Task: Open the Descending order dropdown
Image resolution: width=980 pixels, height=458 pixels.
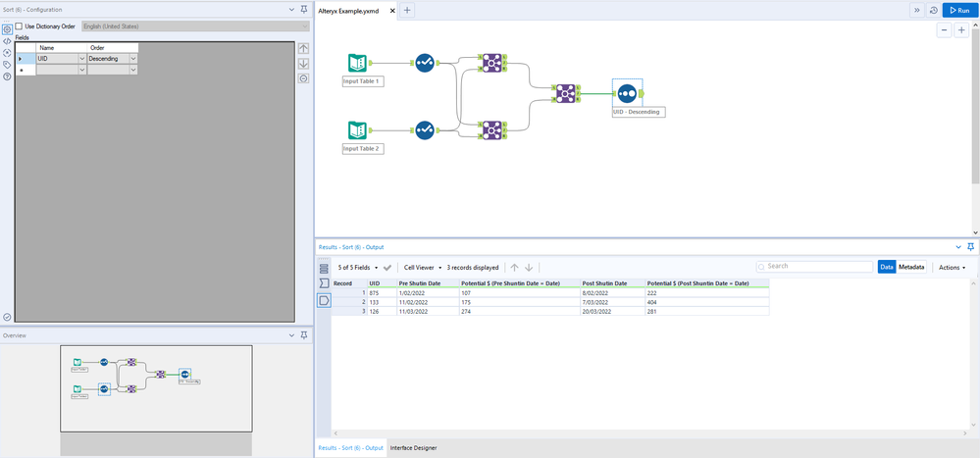Action: (133, 59)
